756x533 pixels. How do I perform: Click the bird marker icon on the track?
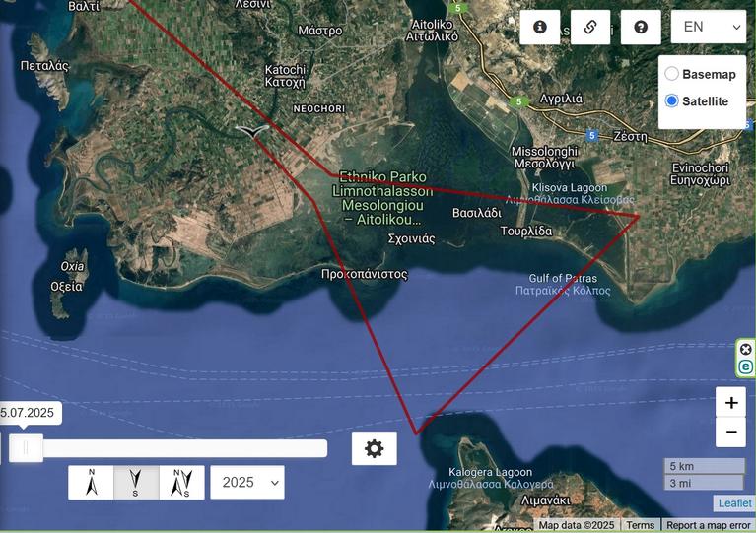251,132
